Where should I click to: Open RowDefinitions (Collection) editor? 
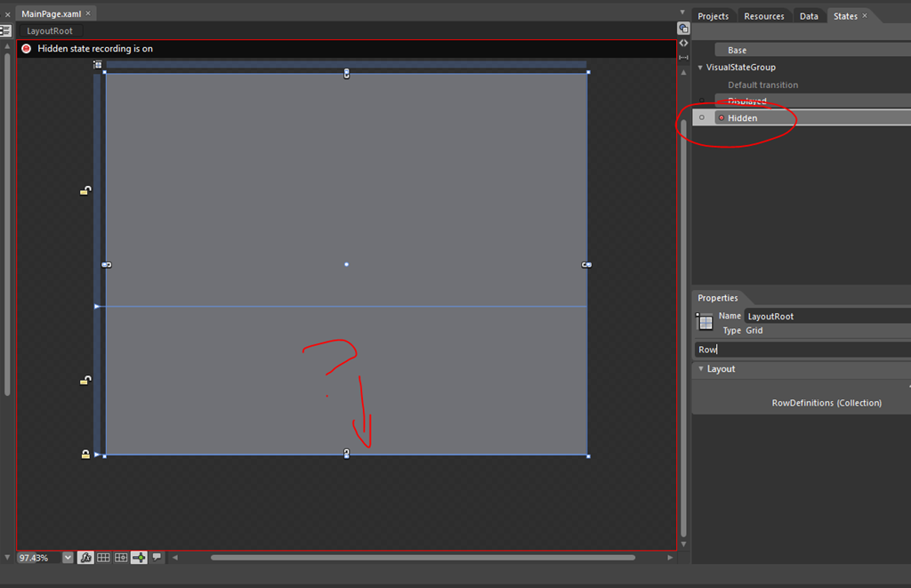[826, 403]
